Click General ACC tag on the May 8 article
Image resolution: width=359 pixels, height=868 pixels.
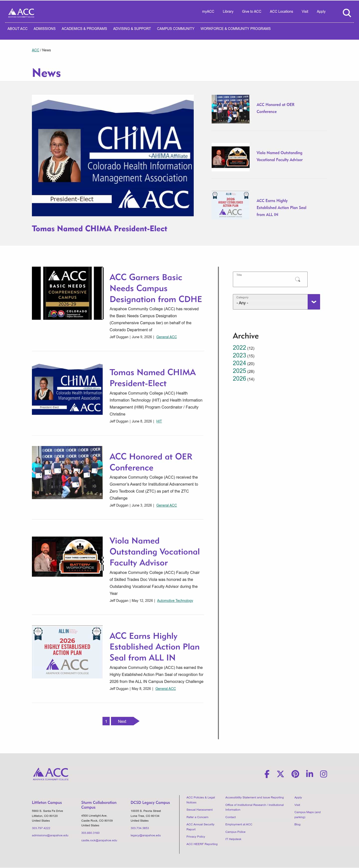(165, 688)
